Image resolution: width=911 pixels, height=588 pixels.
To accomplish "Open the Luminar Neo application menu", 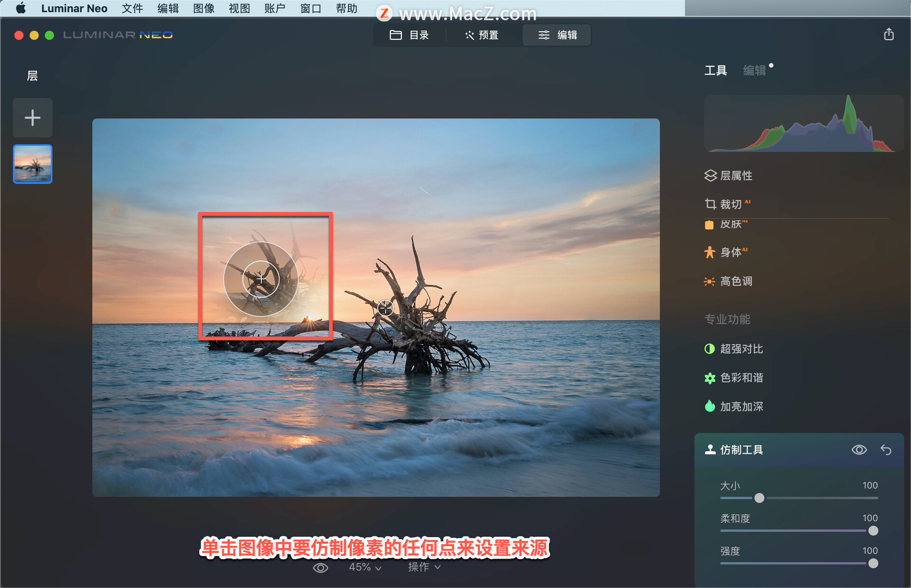I will (74, 8).
